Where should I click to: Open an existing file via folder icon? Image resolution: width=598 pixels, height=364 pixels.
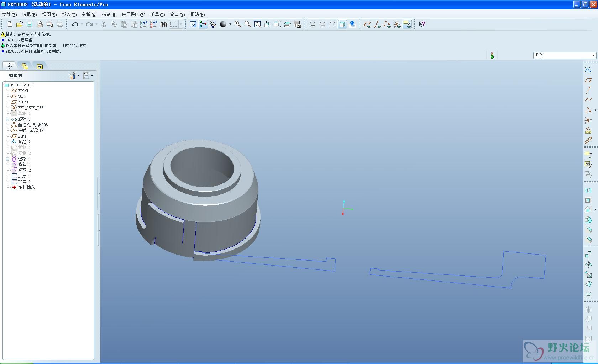click(20, 24)
